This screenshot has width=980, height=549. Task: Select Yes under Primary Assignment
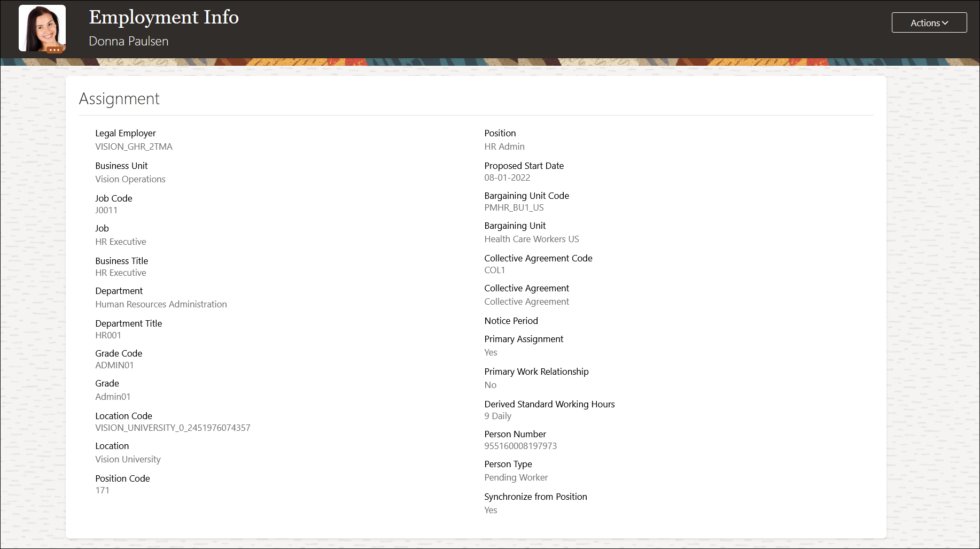491,352
